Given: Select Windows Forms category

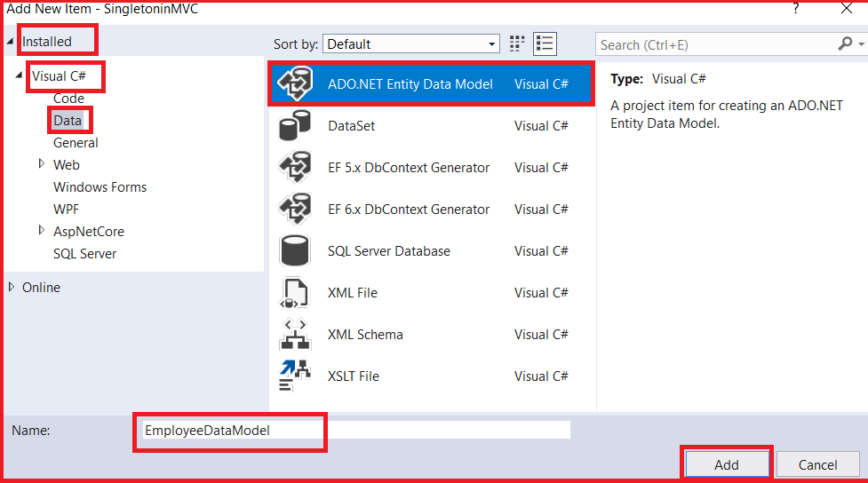Looking at the screenshot, I should (100, 187).
